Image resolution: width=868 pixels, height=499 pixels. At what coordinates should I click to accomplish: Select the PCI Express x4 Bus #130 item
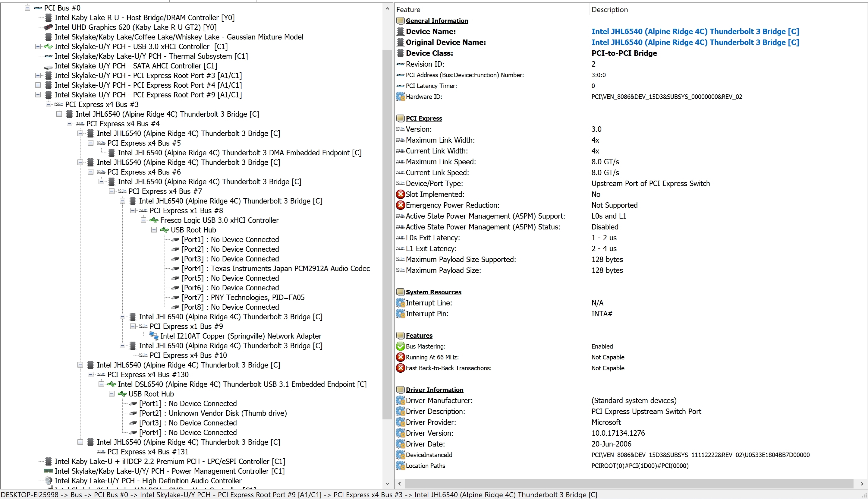coord(148,374)
